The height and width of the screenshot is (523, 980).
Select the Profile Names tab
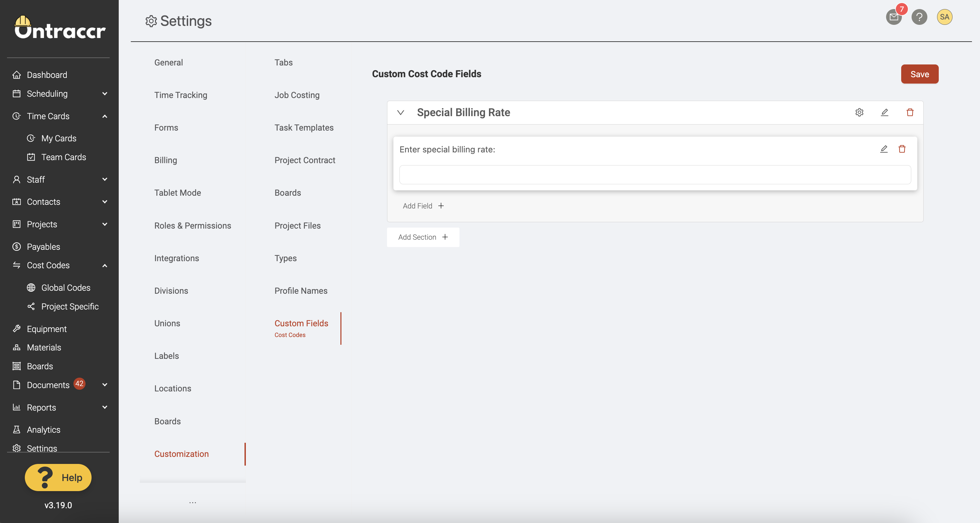click(301, 291)
